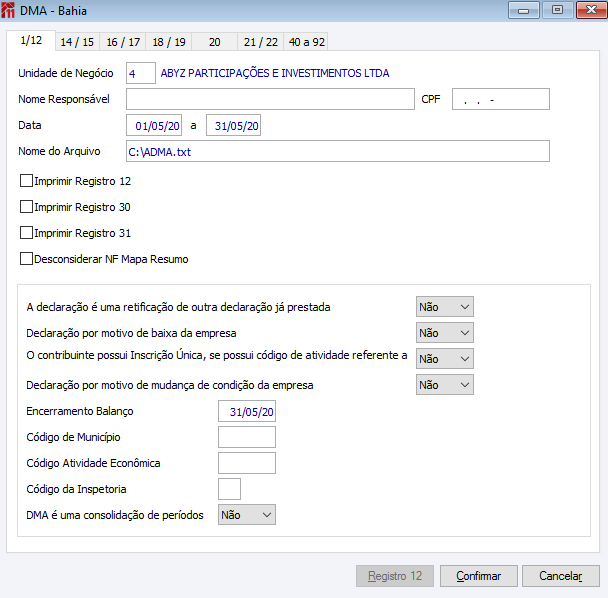Click the CPF input field

501,99
